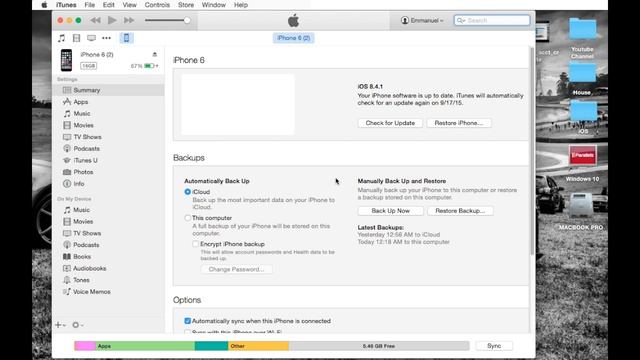
Task: Open the Apple menu
Action: [x=44, y=5]
